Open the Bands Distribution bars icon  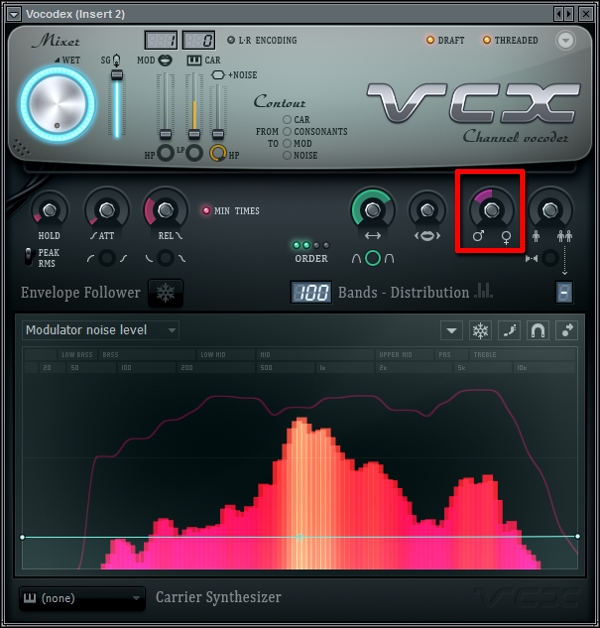(x=483, y=291)
